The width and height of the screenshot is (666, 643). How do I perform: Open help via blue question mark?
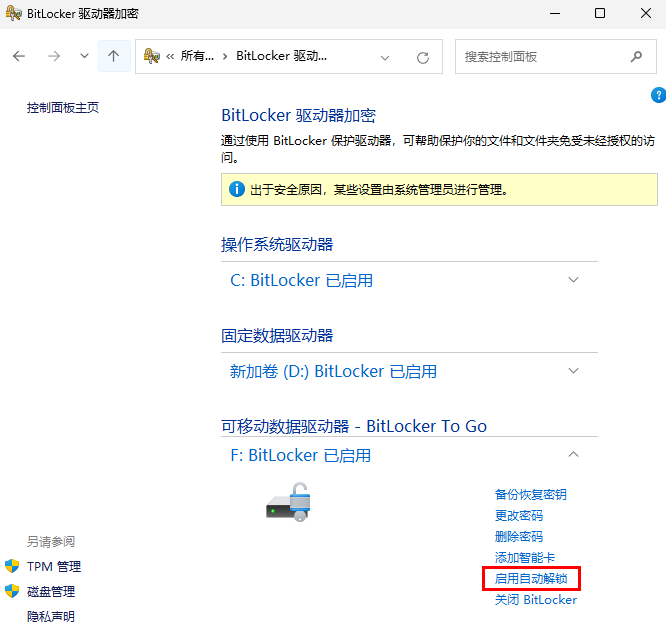[x=658, y=95]
